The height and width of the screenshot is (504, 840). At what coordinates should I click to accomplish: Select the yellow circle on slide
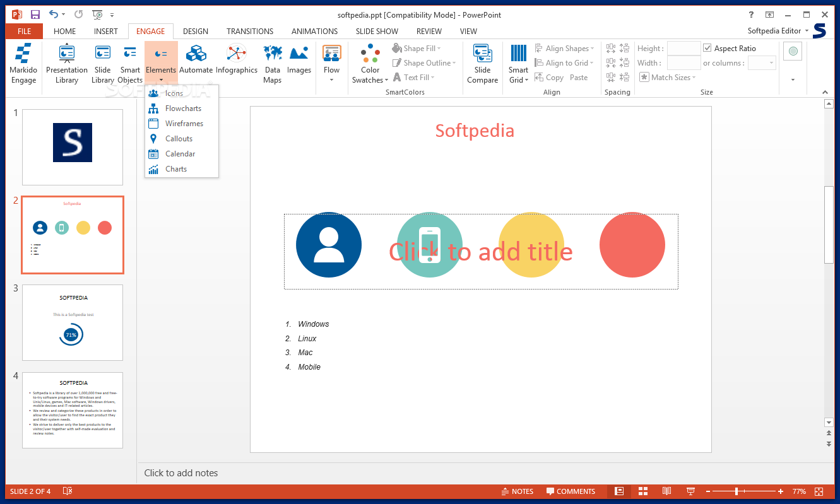tap(531, 245)
